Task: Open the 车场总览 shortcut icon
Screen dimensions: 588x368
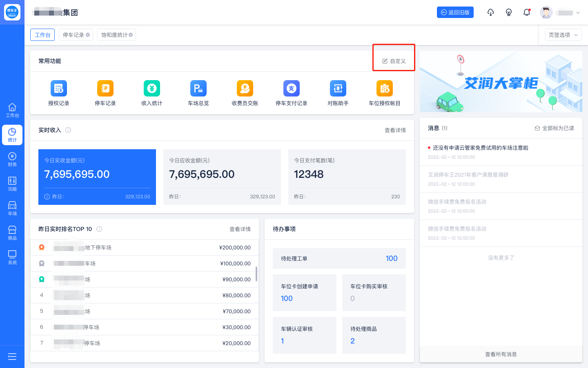Action: (198, 88)
